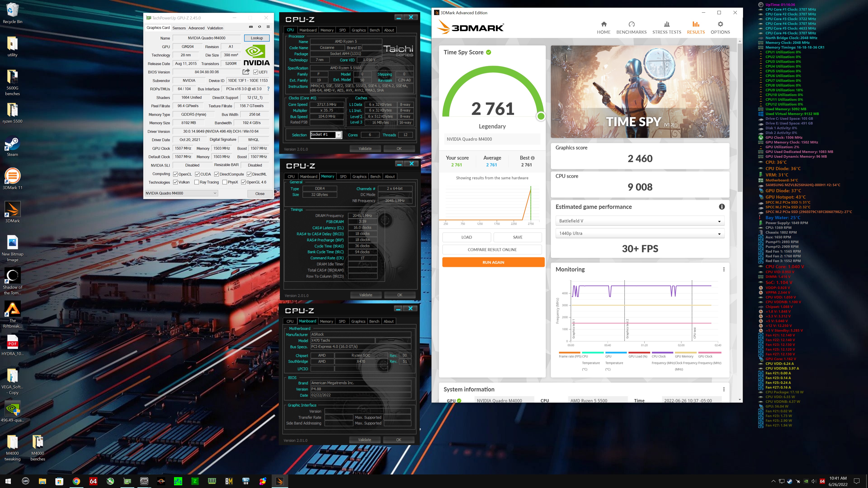Open the RESULTS tab in 3DMark
868x488 pixels.
click(696, 28)
